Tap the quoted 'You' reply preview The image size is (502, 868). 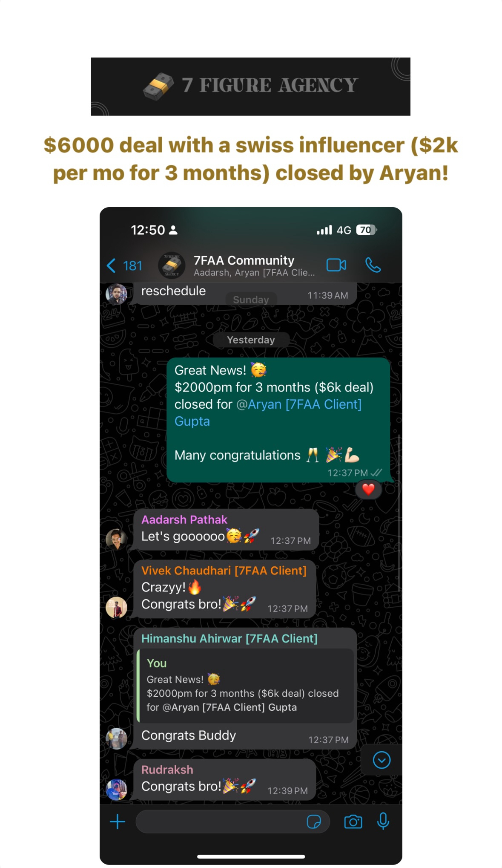pos(245,686)
